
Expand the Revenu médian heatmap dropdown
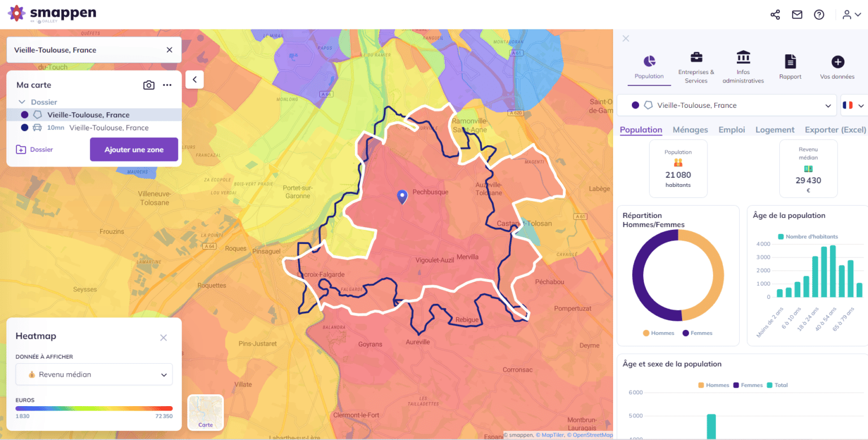tap(94, 374)
